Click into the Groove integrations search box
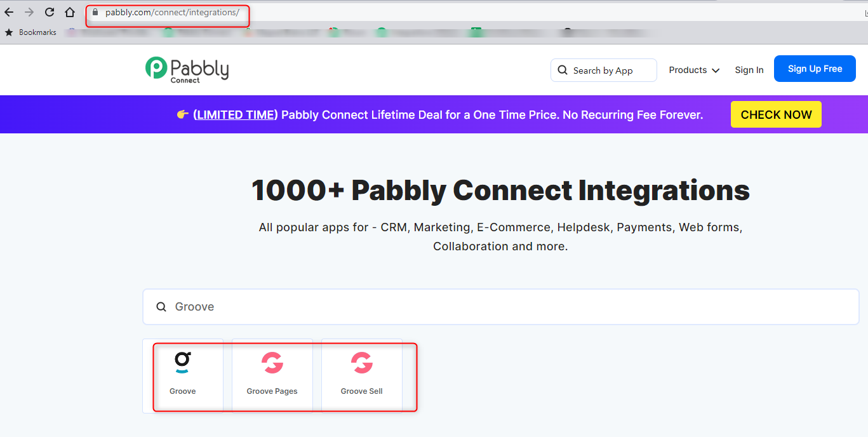Screen dimensions: 868x437 coord(500,307)
